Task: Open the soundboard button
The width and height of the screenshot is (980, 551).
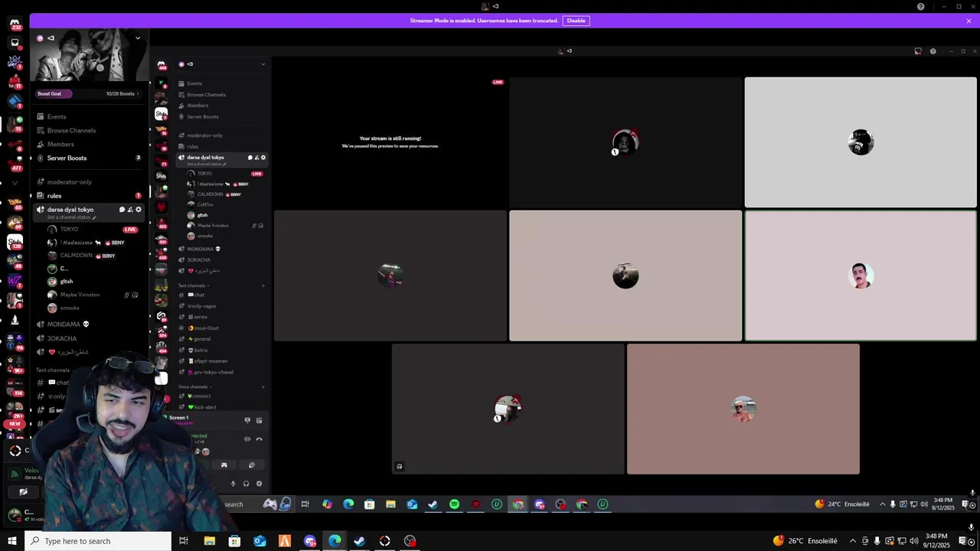Action: coord(251,465)
